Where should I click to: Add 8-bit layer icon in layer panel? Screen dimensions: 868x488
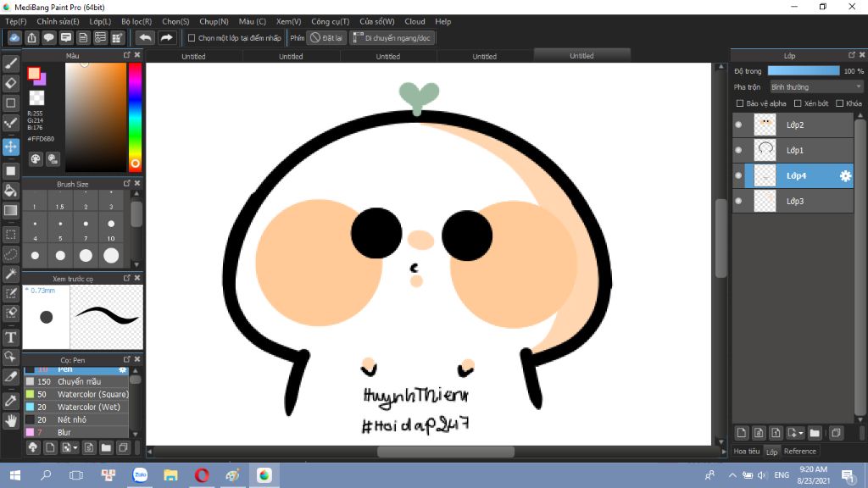click(759, 433)
